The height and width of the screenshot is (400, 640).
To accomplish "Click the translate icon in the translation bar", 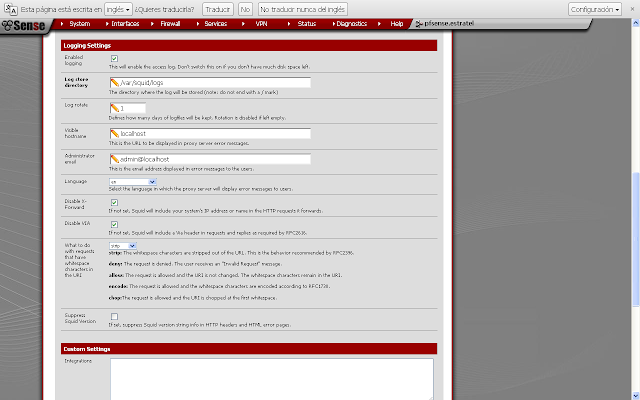I will pyautogui.click(x=11, y=9).
